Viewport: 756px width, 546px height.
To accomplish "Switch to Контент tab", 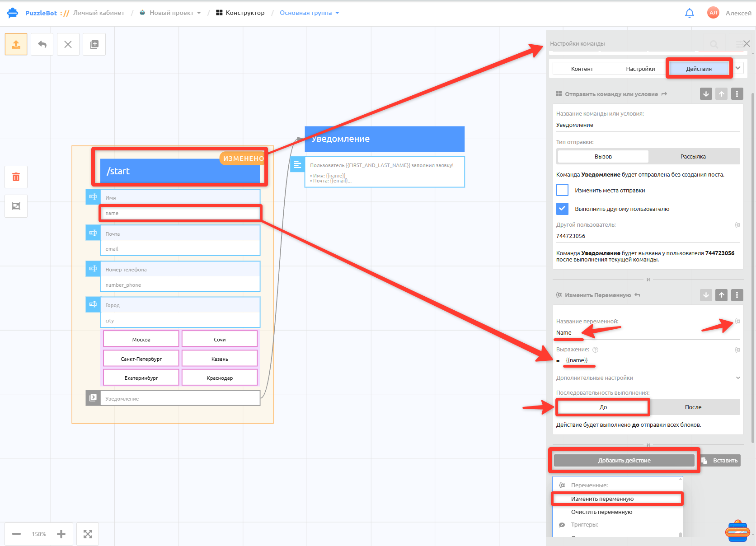I will (x=582, y=69).
